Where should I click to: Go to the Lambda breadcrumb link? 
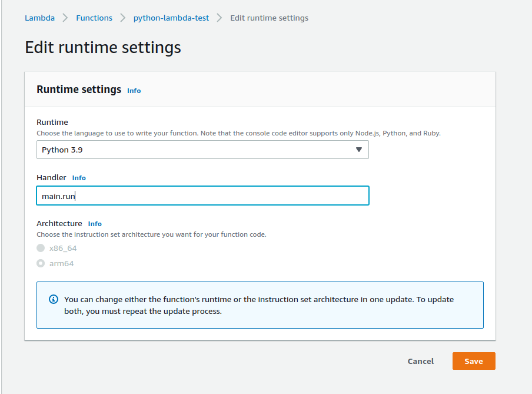coord(39,18)
